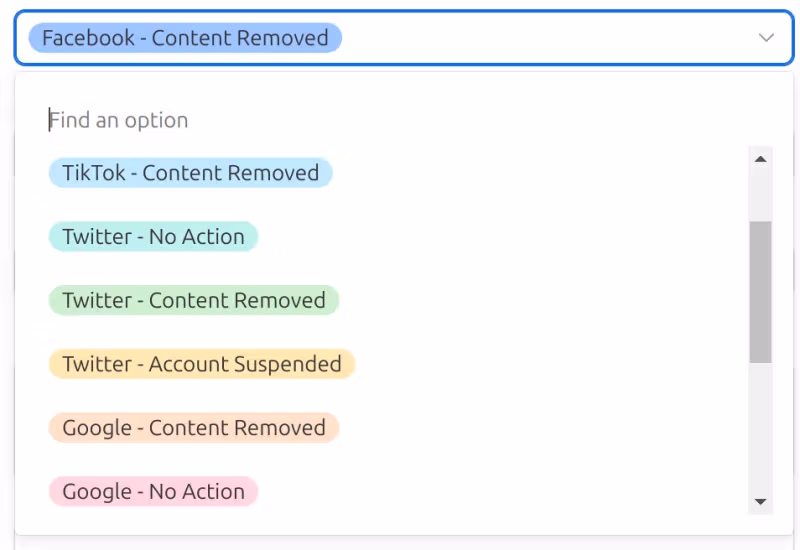
Task: Click the orange Twitter - Account Suspended pill
Action: coord(202,364)
